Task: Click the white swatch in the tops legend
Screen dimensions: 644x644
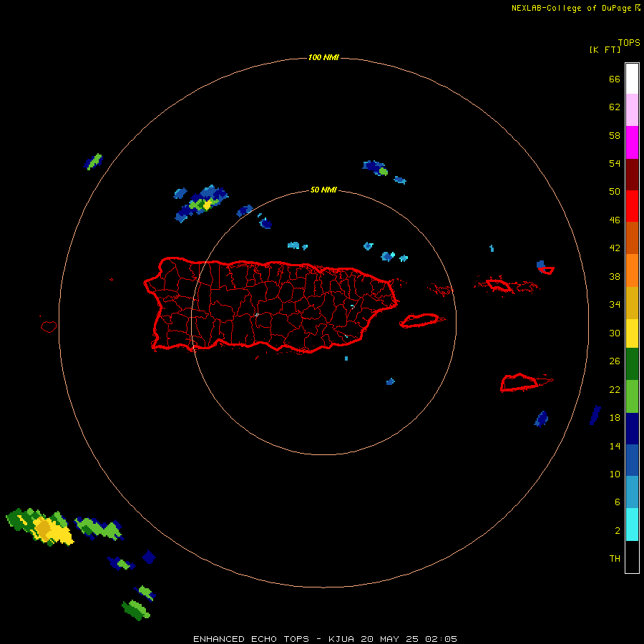Action: 632,79
